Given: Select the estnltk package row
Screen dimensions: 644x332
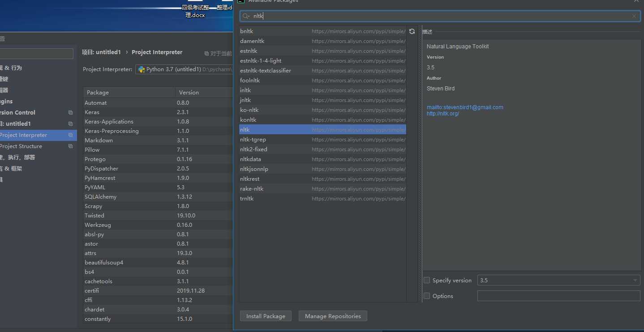Looking at the screenshot, I should (x=322, y=51).
